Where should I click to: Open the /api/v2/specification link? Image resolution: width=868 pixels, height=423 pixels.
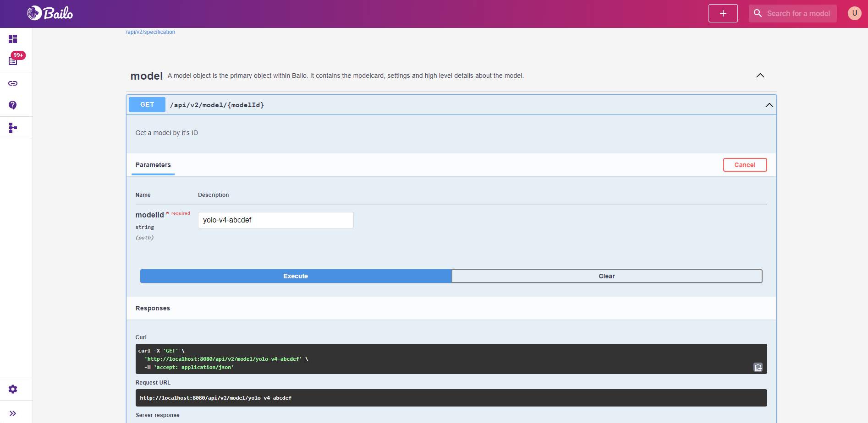point(150,32)
